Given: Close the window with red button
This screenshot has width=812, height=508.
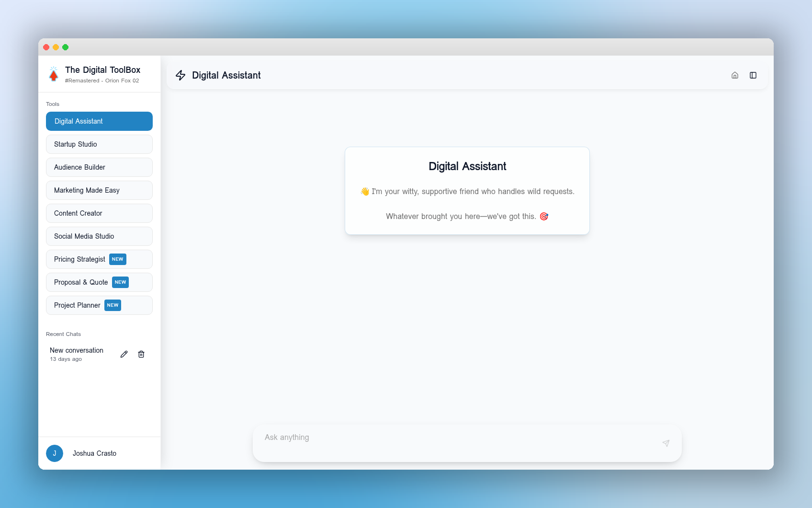Looking at the screenshot, I should [x=46, y=47].
